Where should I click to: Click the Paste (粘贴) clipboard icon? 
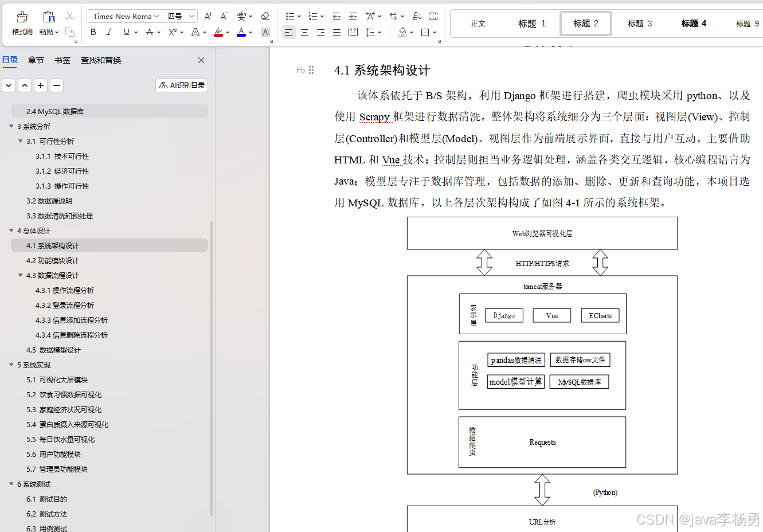[49, 17]
